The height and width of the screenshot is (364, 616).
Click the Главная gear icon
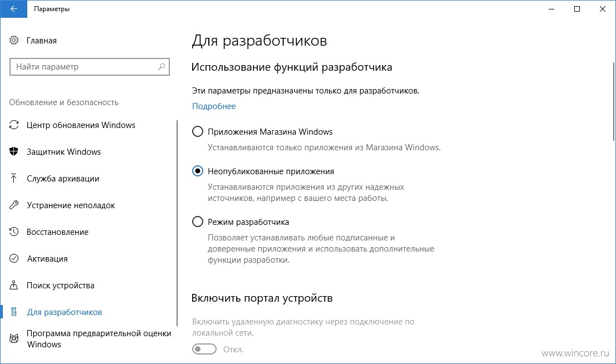click(14, 40)
